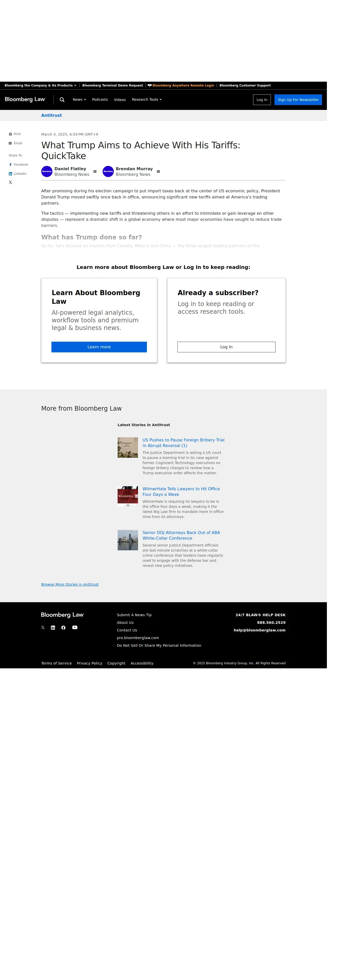Image resolution: width=361 pixels, height=980 pixels.
Task: Click help desk phone 888.560.2529
Action: (x=271, y=622)
